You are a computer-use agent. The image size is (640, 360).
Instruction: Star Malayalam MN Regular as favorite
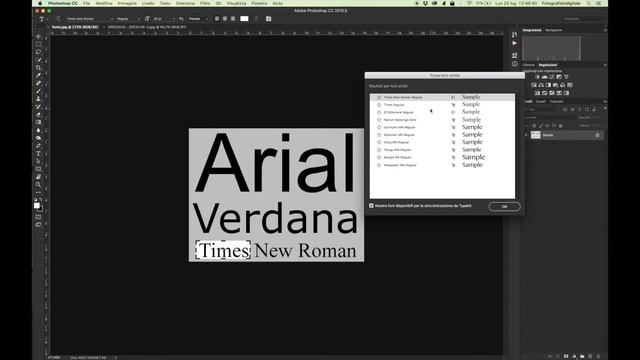pos(379,165)
